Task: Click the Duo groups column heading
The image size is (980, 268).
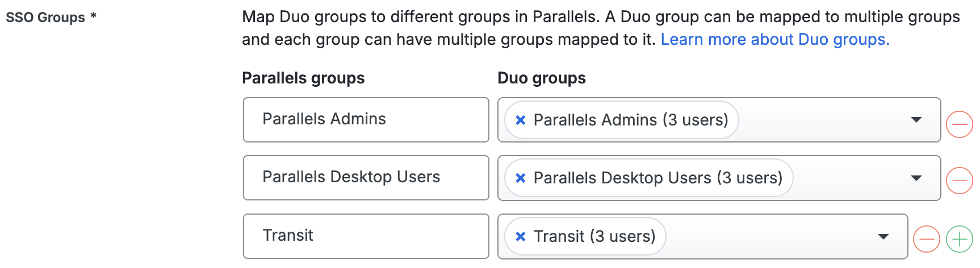Action: [541, 78]
